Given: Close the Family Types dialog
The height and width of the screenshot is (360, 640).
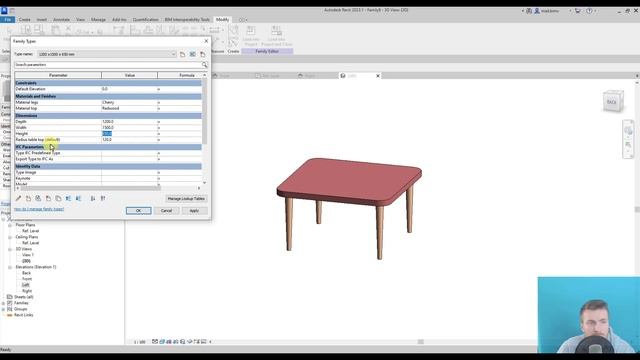Looking at the screenshot, I should [206, 41].
